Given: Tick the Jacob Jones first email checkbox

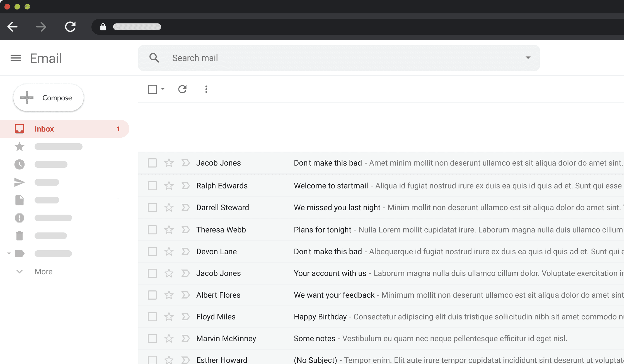Looking at the screenshot, I should [152, 163].
